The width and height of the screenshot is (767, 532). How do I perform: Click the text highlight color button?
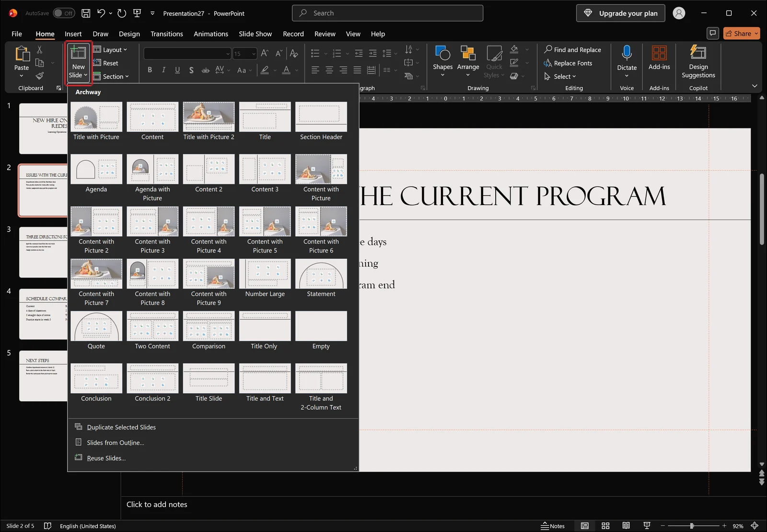click(265, 70)
